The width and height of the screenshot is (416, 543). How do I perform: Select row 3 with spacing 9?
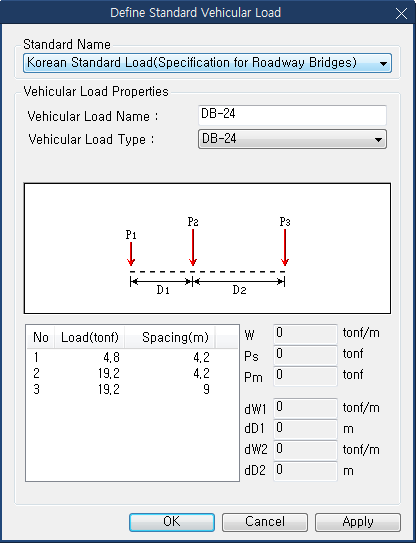point(132,390)
